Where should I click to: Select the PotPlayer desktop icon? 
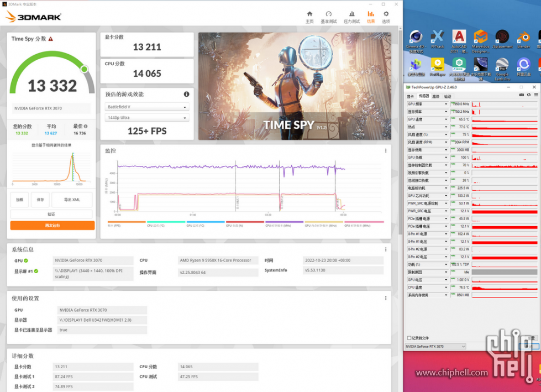[x=438, y=67]
